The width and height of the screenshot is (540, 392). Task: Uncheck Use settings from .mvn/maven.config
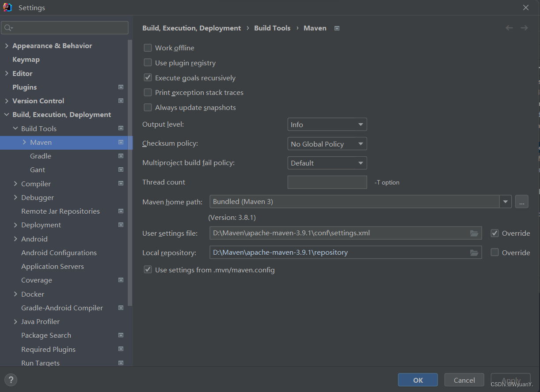point(148,269)
